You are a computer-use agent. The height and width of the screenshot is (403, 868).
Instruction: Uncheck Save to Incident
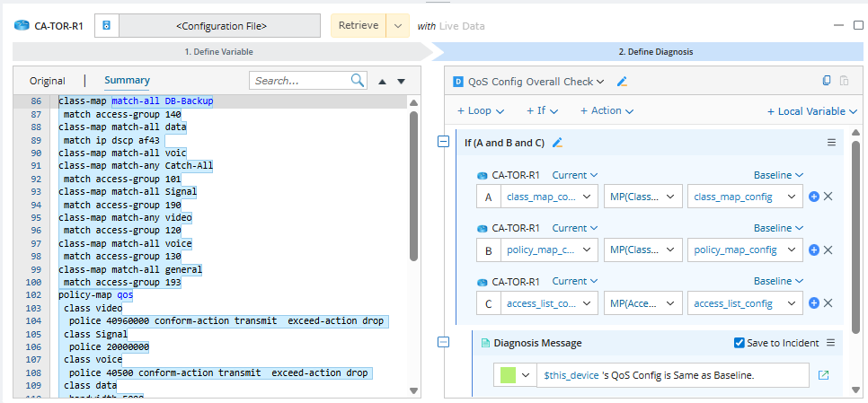click(739, 343)
